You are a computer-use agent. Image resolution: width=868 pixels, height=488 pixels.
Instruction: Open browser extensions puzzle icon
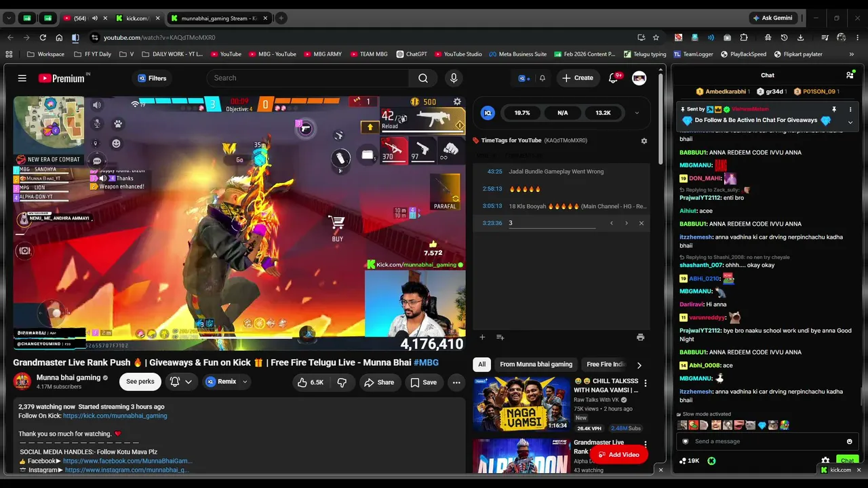744,37
